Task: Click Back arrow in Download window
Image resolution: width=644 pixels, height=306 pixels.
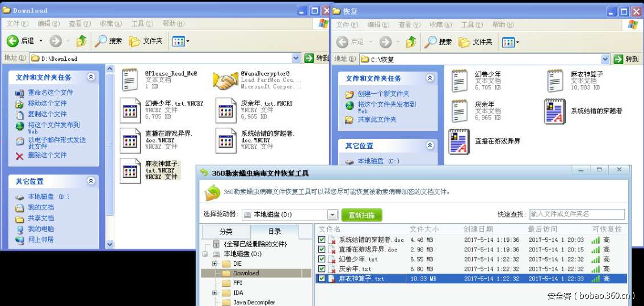Action: pyautogui.click(x=12, y=41)
